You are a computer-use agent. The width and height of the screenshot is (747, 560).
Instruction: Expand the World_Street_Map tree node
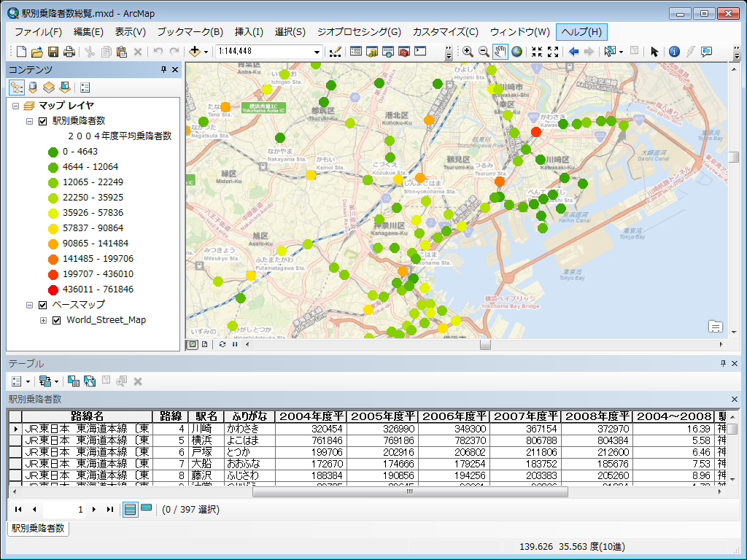[43, 321]
